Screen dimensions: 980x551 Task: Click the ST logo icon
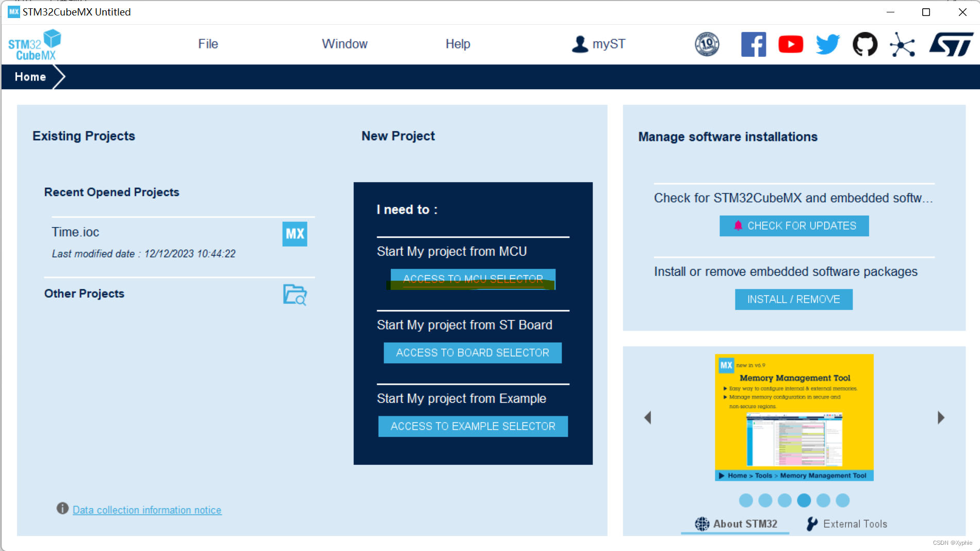pos(951,44)
